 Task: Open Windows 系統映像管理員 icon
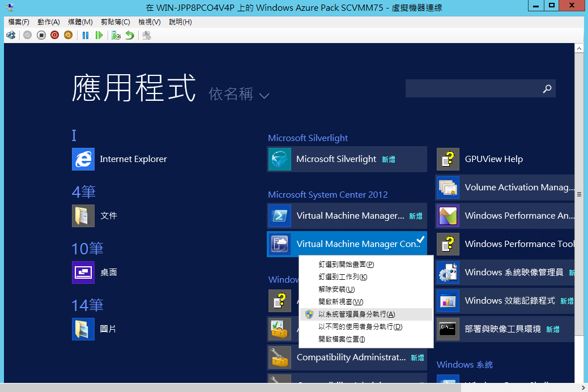coord(448,272)
